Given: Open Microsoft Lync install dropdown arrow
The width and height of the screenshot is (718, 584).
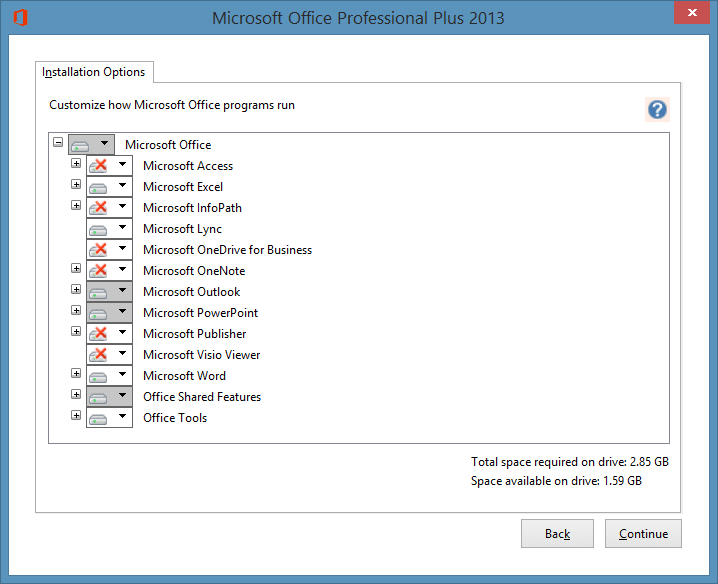Looking at the screenshot, I should (x=122, y=227).
